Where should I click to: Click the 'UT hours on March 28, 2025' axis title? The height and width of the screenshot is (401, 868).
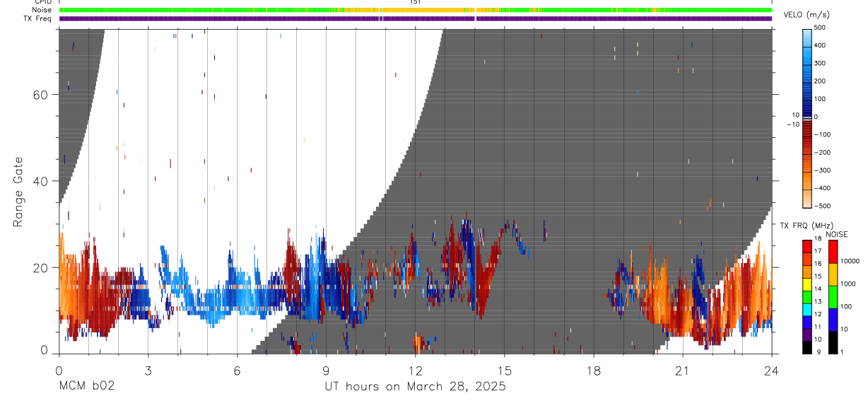[x=415, y=387]
